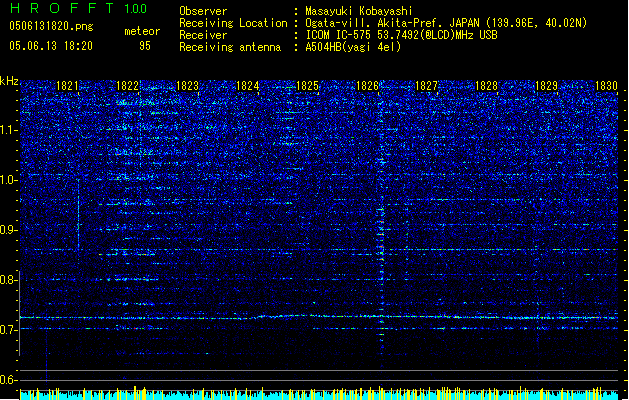
Task: Click the 1828 time axis marker
Action: (x=486, y=86)
